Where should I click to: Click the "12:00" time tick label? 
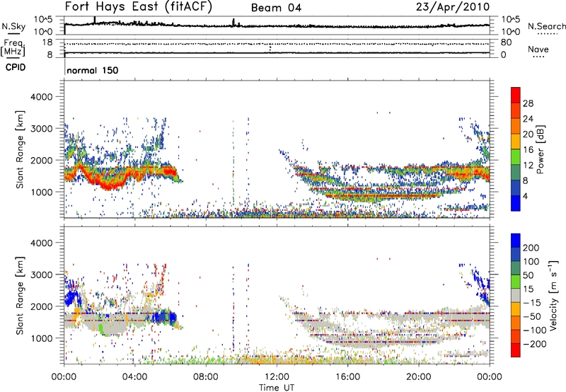coord(277,377)
